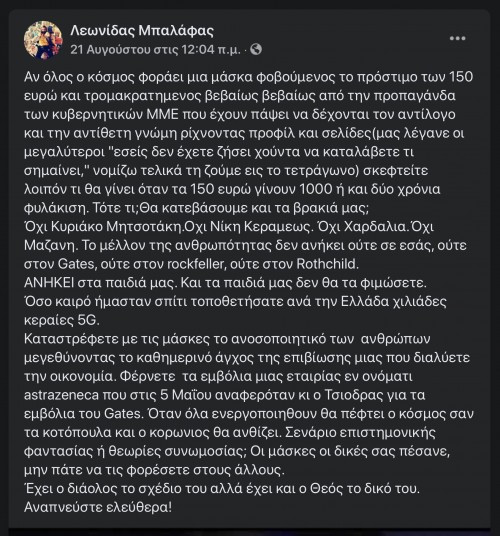Click the word Rothchild in the post
The image size is (500, 536).
[x=328, y=264]
